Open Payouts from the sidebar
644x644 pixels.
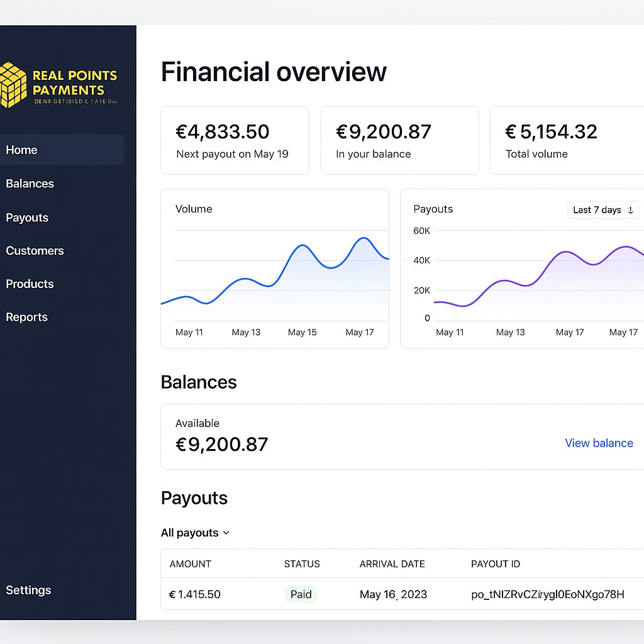coord(27,218)
